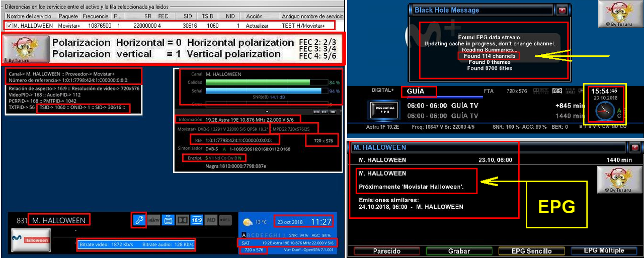
Task: Click the blue EPG Múltiple button
Action: pos(604,250)
